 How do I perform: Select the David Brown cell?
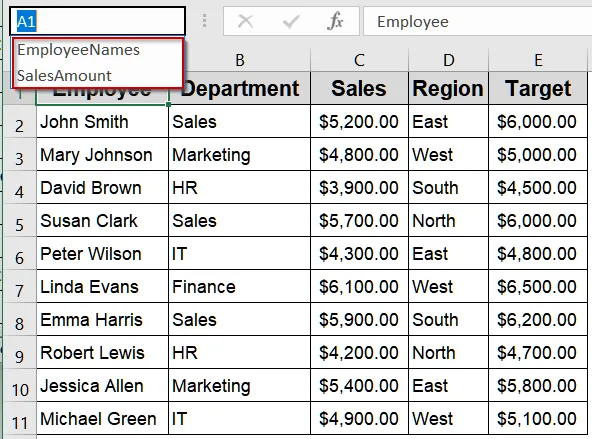102,188
